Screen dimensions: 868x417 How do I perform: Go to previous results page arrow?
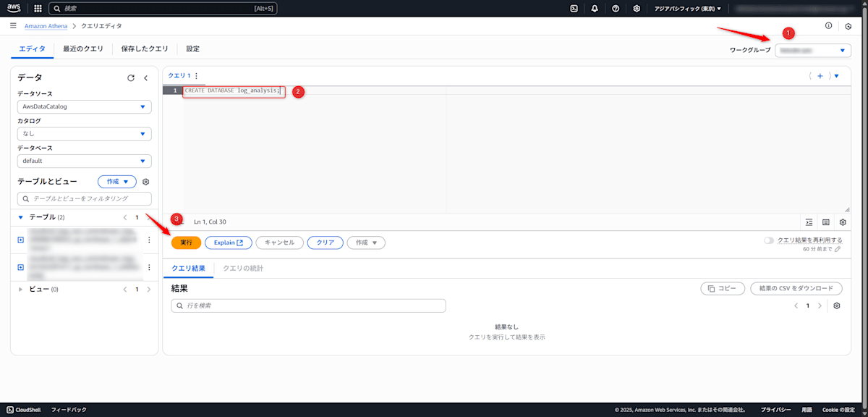coord(796,306)
